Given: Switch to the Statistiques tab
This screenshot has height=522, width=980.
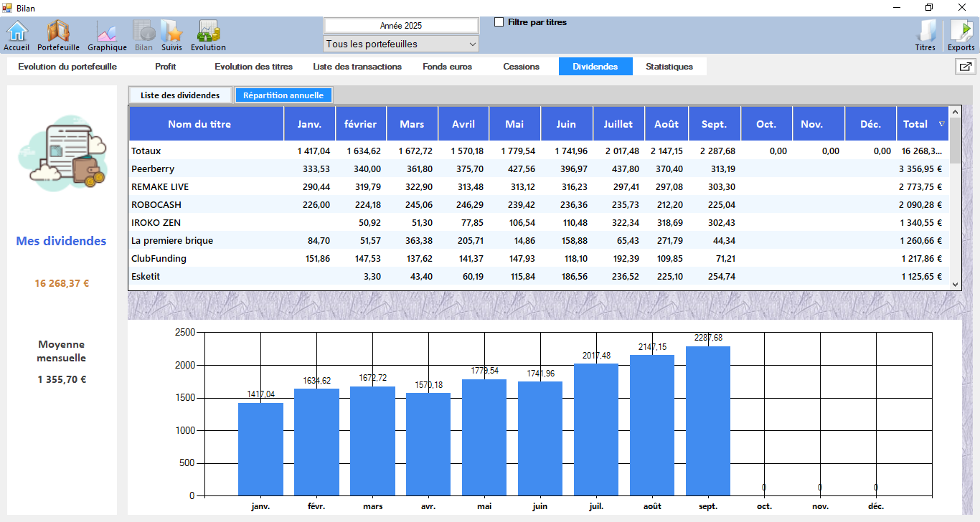Looking at the screenshot, I should point(669,67).
